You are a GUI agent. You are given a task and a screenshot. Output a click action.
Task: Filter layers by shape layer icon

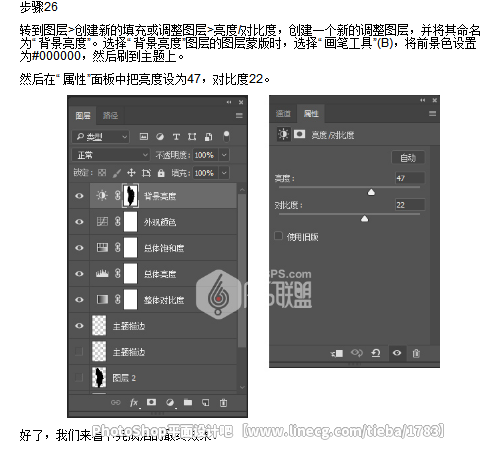tap(192, 136)
